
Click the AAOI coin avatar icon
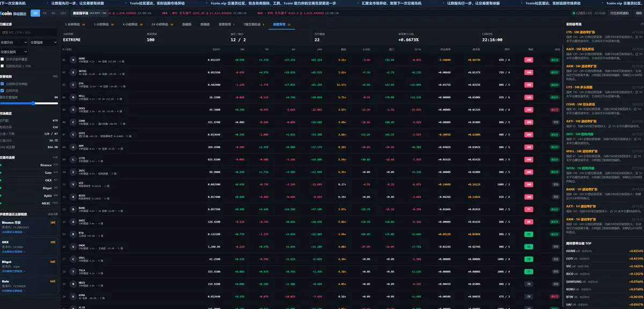(x=73, y=220)
